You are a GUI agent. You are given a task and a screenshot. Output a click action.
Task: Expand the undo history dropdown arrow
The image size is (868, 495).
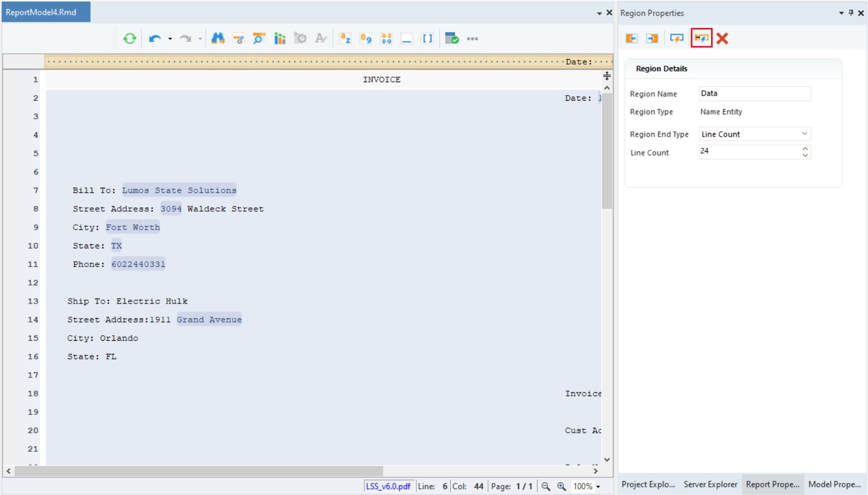click(x=170, y=39)
